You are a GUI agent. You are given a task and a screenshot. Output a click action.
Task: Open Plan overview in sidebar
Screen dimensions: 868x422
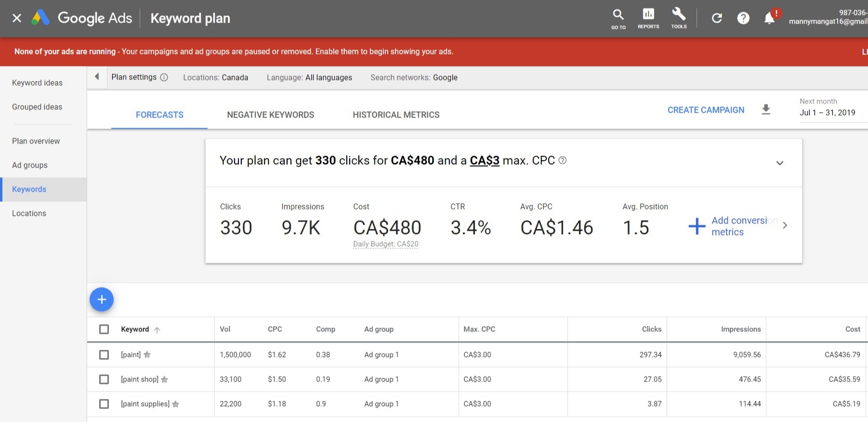coord(36,141)
